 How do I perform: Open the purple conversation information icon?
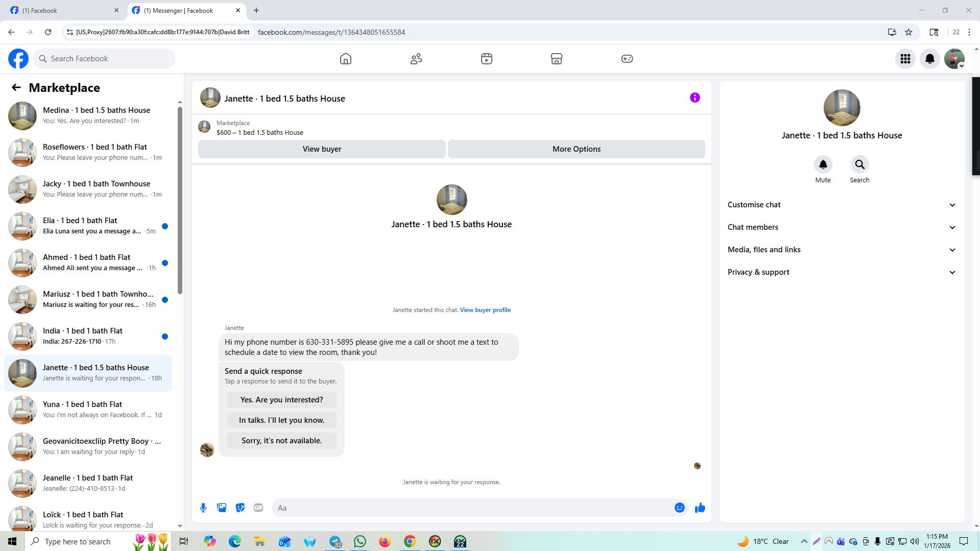[x=695, y=98]
